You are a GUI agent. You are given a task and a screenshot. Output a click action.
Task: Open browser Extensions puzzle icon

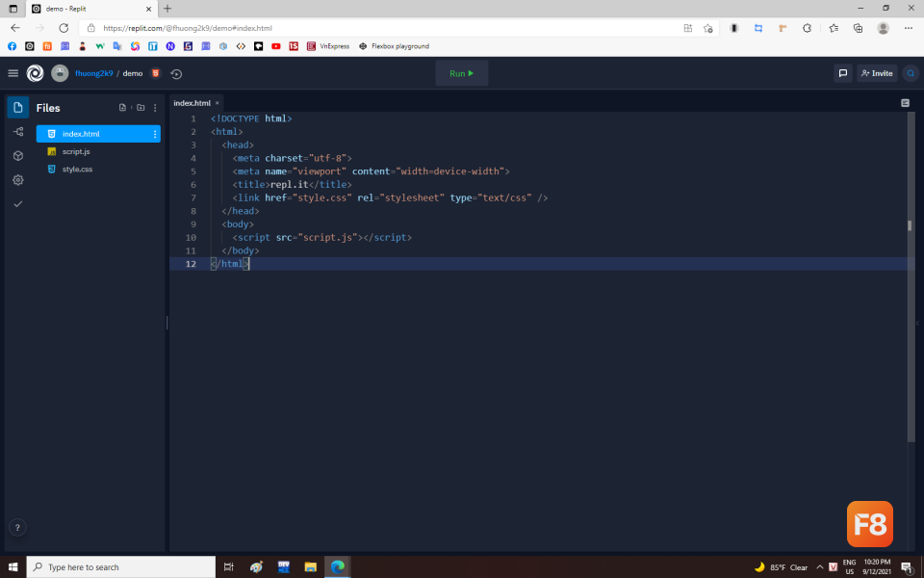[807, 28]
